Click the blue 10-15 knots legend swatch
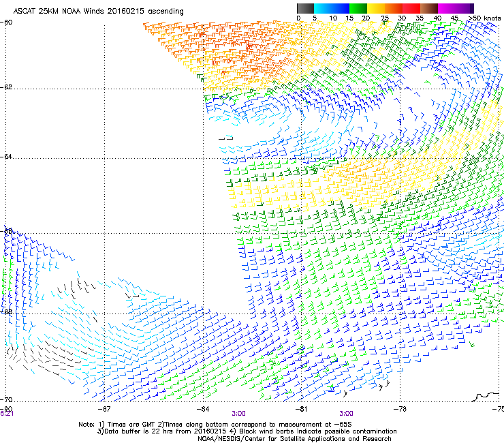 pos(341,8)
